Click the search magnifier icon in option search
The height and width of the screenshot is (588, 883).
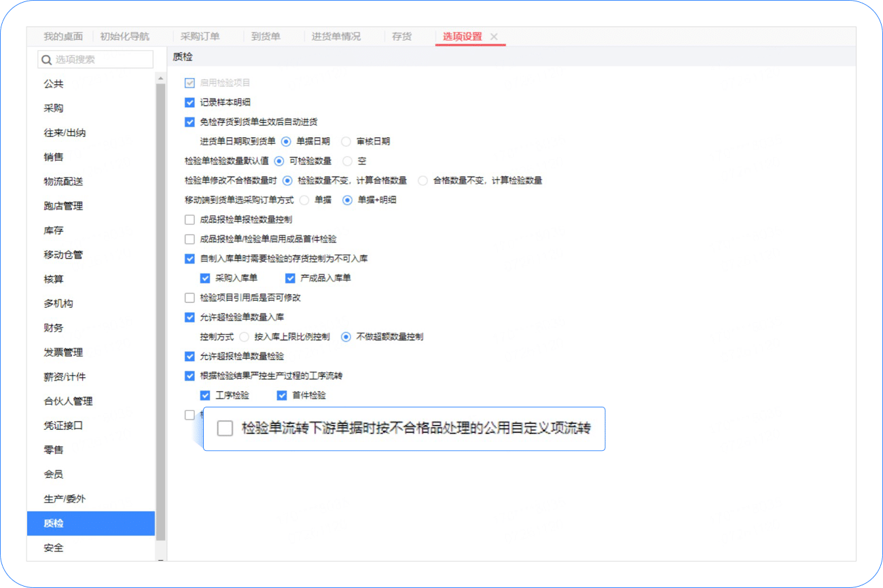pos(46,60)
